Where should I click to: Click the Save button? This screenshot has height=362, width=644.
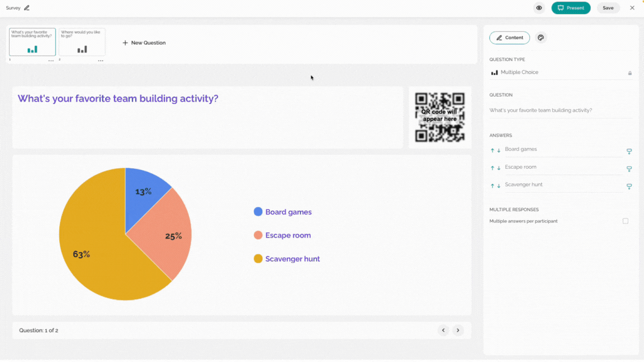[608, 8]
